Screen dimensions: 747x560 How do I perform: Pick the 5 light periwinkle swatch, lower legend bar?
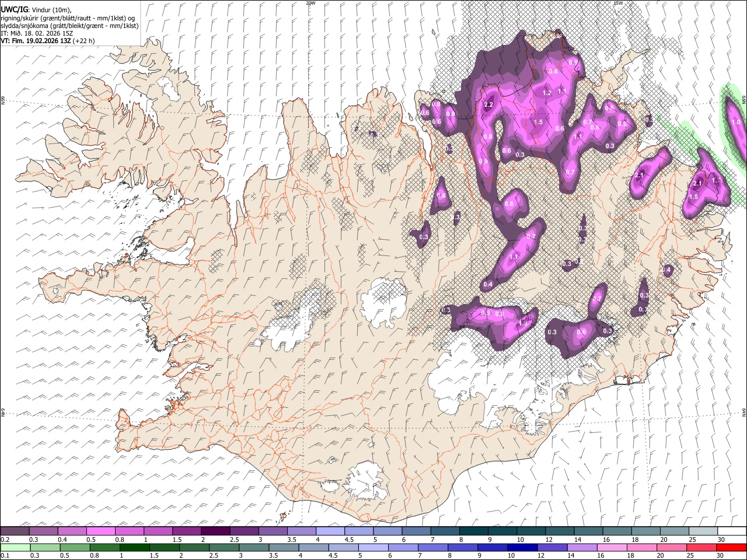pyautogui.click(x=373, y=547)
